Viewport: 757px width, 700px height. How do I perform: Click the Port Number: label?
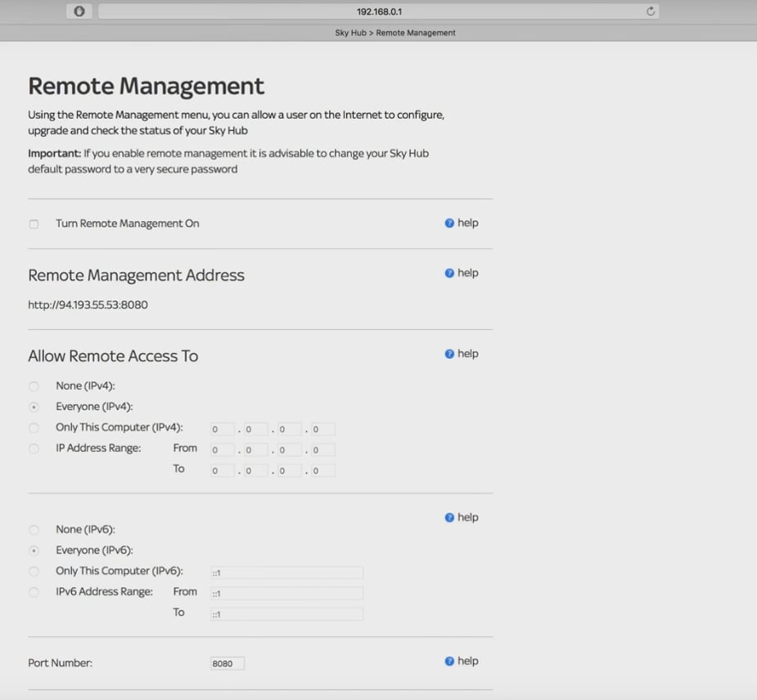[60, 663]
